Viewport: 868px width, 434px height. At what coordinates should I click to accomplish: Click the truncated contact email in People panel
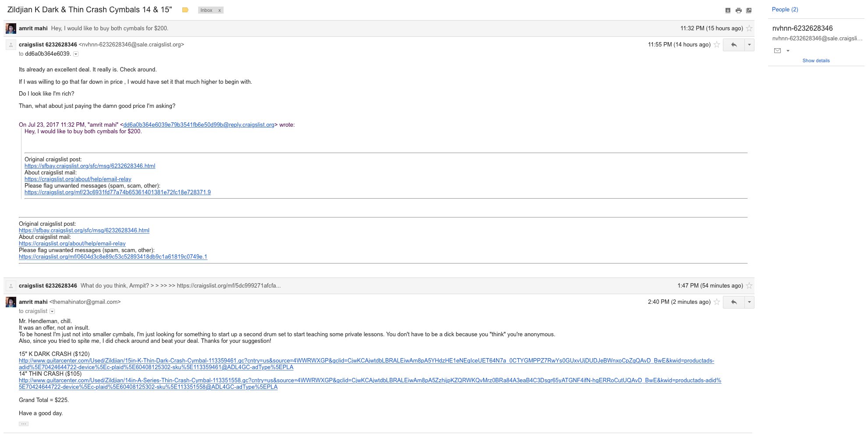coord(817,39)
